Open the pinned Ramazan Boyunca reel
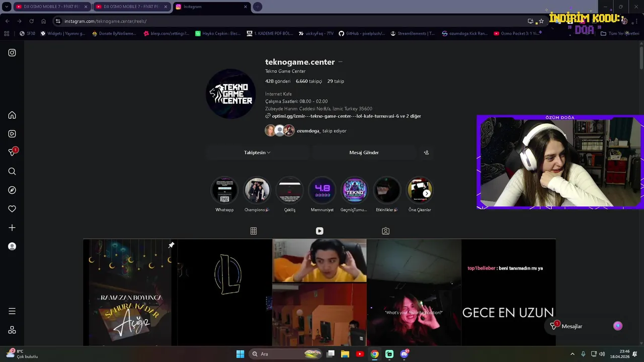This screenshot has width=644, height=362. coord(130,292)
